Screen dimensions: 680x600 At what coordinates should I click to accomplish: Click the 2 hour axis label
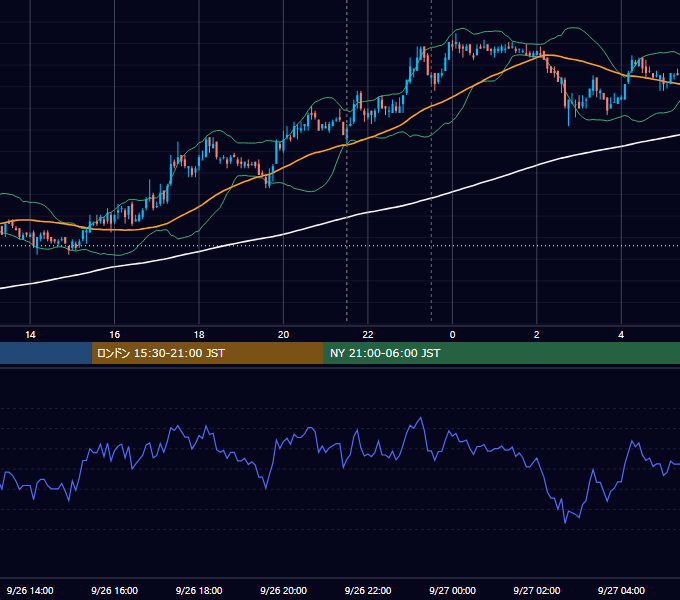coord(537,335)
